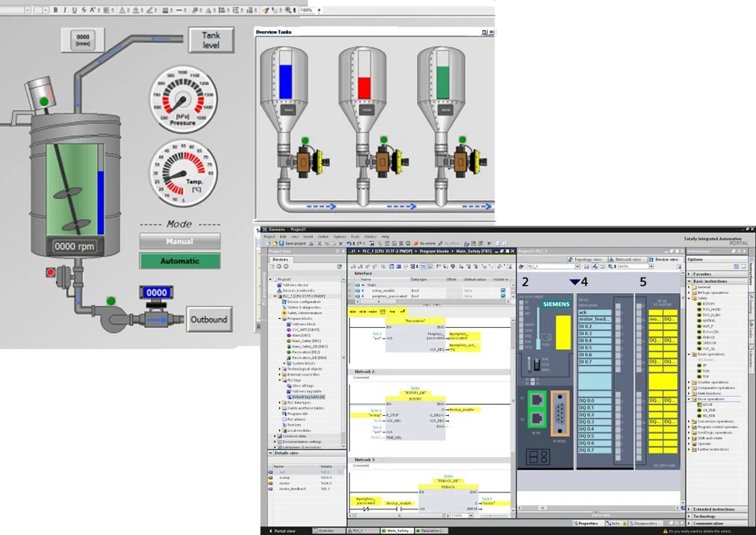756x535 pixels.
Task: Insert an empty box in the ladder network
Action: coord(382,311)
